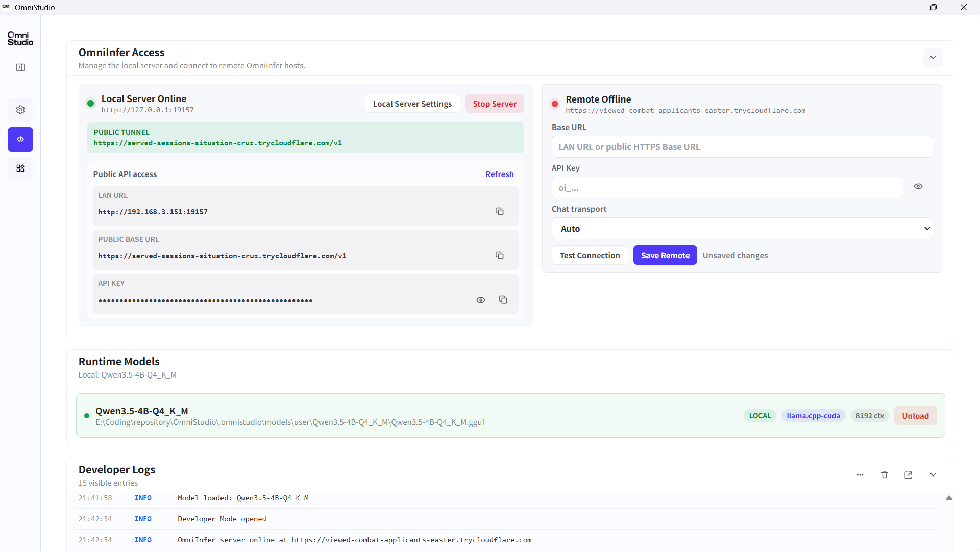This screenshot has width=980, height=551.
Task: Copy the LAN URL value
Action: pos(500,211)
